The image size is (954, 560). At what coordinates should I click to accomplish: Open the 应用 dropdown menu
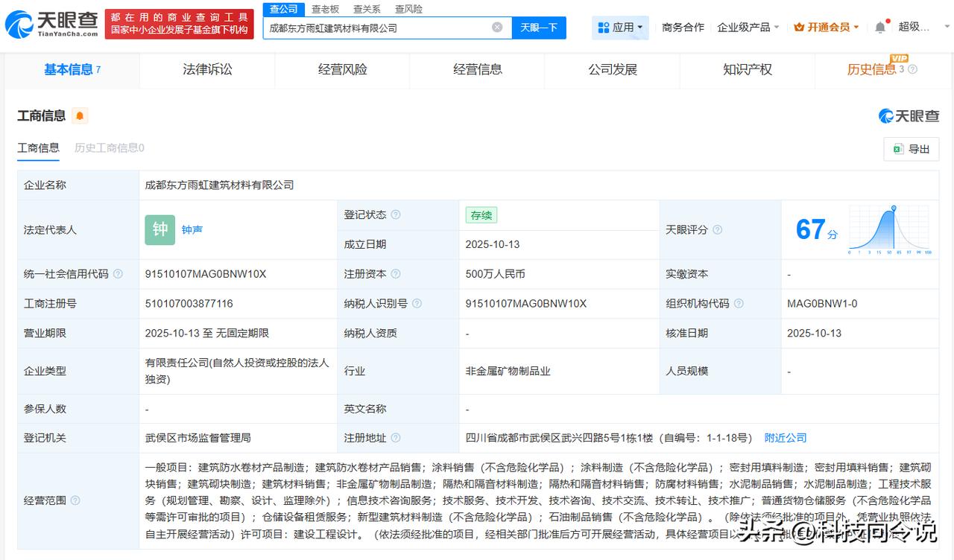(x=620, y=28)
